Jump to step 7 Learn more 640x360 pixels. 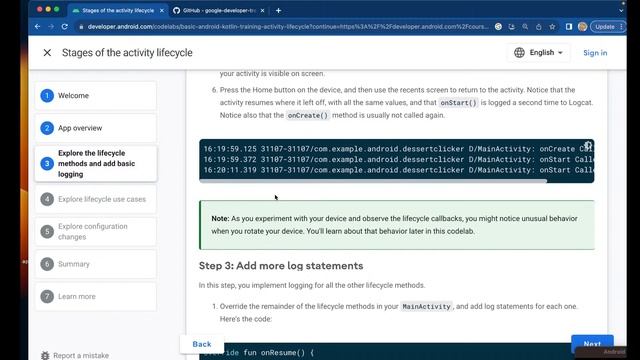coord(96,296)
